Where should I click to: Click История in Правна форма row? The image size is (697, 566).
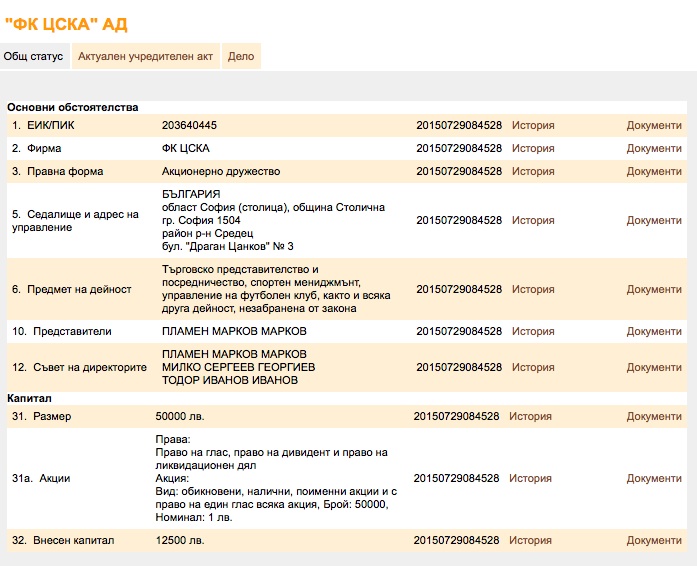pos(533,172)
